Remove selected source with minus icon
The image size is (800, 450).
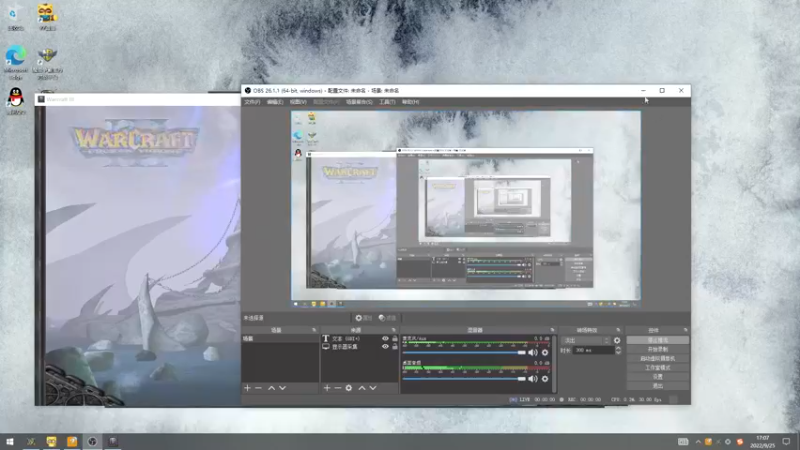point(338,388)
